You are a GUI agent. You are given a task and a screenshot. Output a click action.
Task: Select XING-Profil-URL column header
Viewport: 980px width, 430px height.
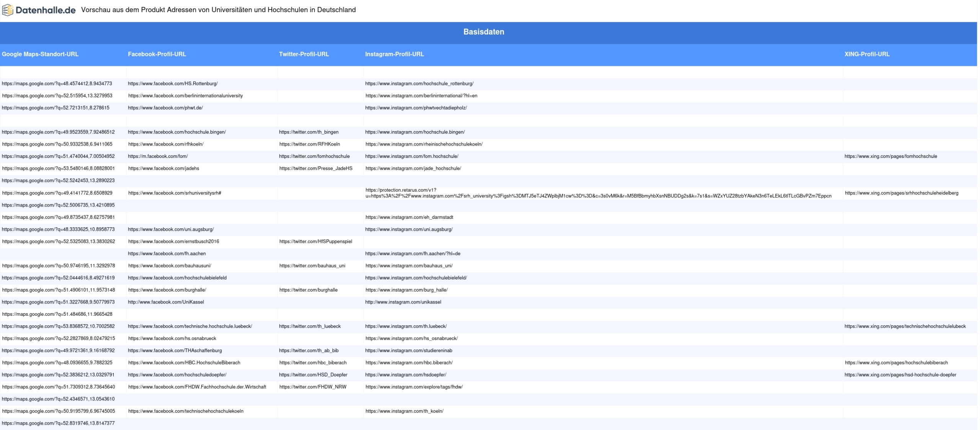pyautogui.click(x=867, y=54)
